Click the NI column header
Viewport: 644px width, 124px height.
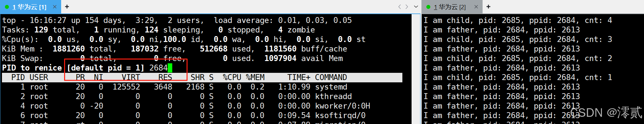tap(99, 77)
